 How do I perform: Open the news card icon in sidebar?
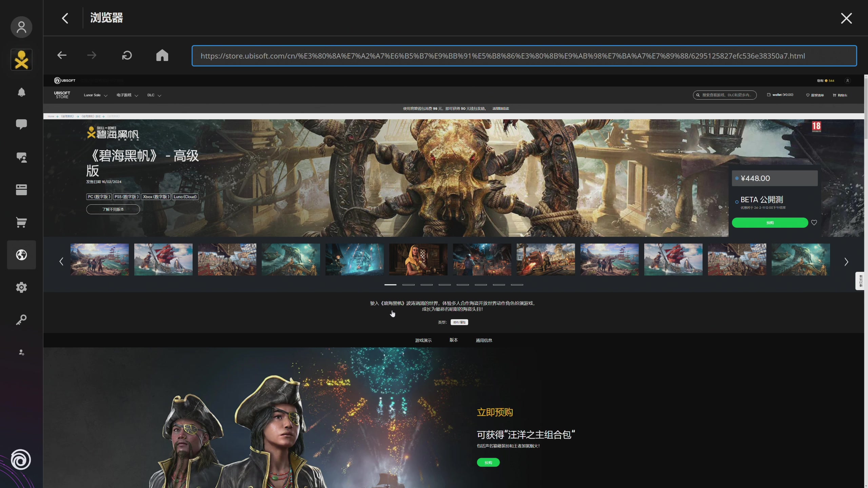click(x=21, y=190)
